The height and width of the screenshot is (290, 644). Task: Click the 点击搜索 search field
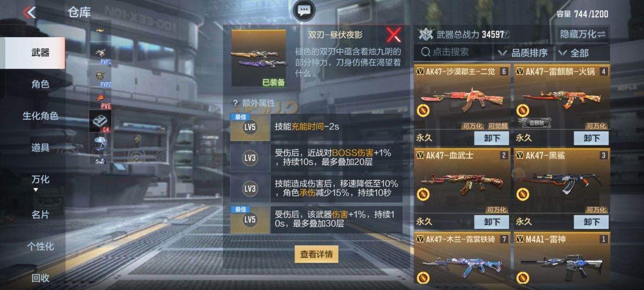(x=453, y=53)
